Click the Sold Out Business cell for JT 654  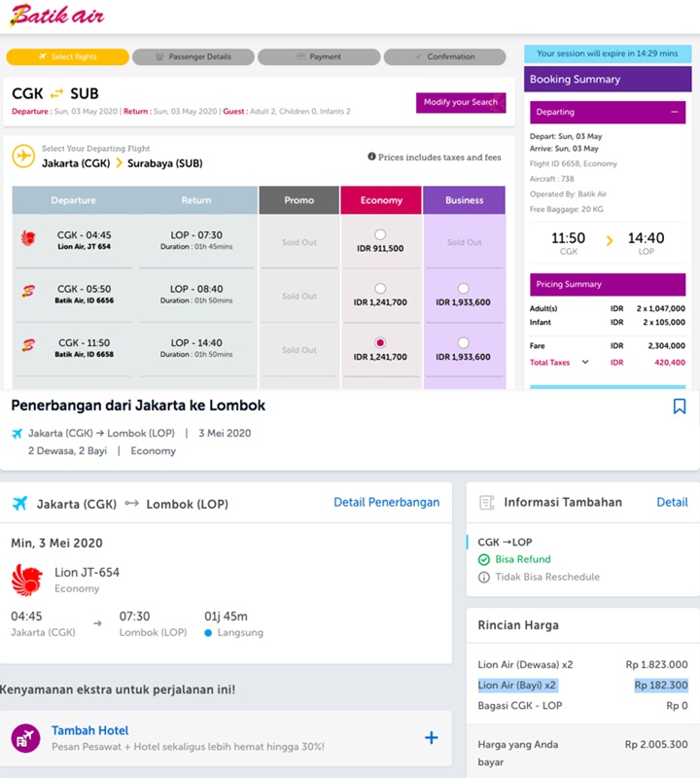click(465, 242)
